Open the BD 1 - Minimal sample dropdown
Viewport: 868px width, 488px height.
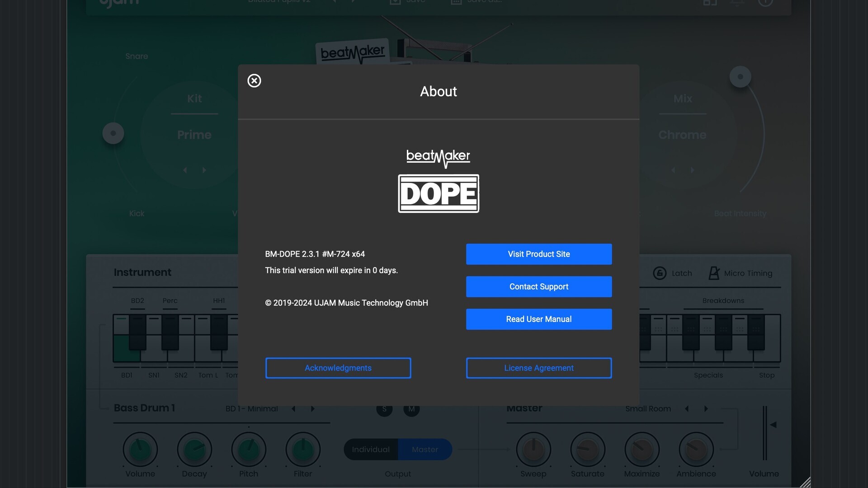click(x=252, y=408)
